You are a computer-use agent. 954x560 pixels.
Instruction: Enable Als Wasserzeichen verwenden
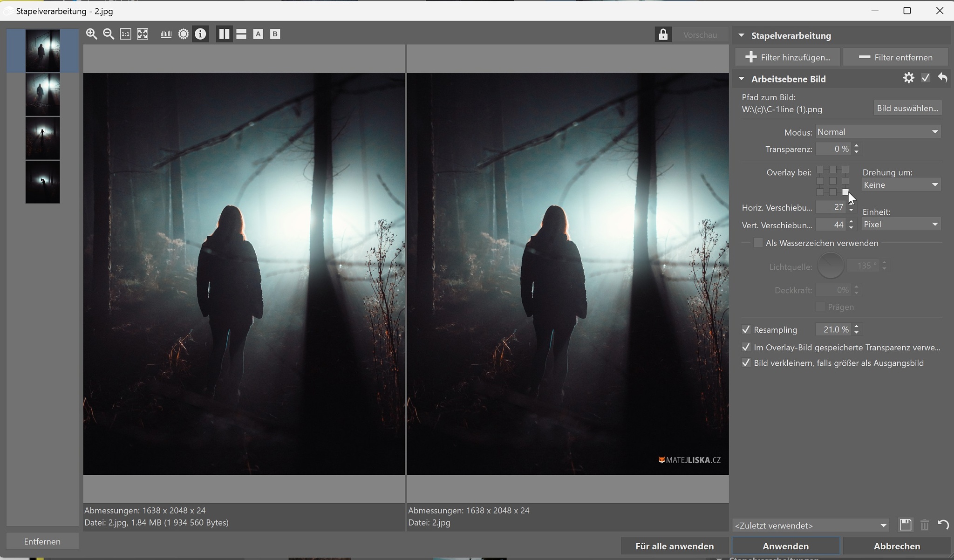click(x=758, y=243)
